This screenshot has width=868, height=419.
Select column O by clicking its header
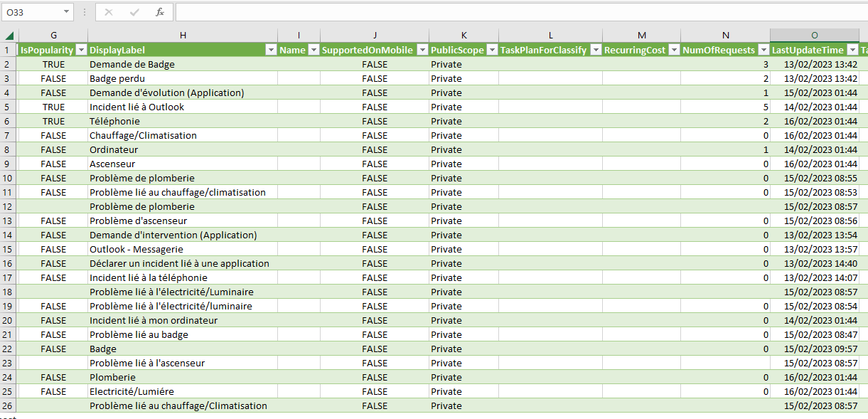coord(814,35)
